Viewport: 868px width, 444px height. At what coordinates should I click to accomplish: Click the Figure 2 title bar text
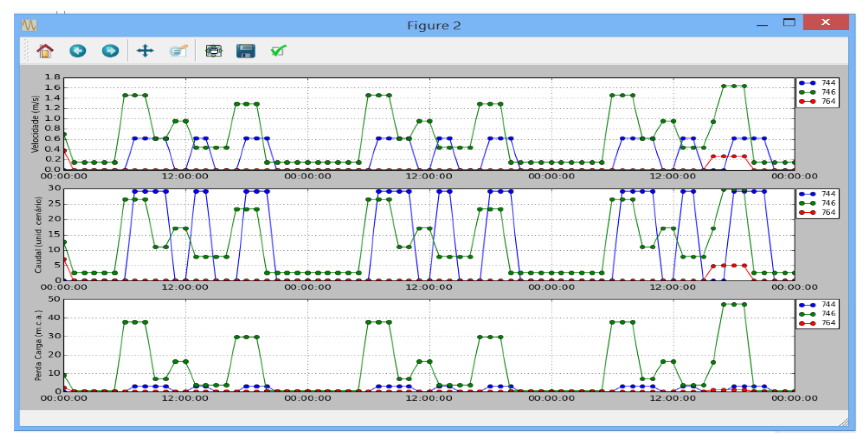[434, 26]
